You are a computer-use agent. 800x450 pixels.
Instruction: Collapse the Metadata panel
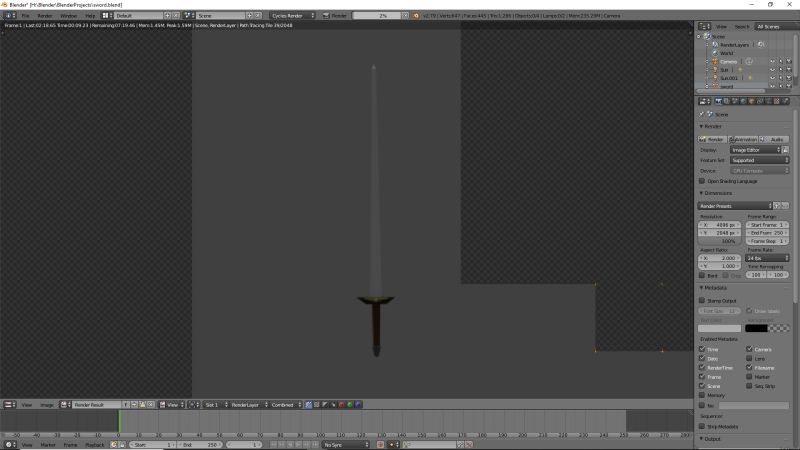713,288
